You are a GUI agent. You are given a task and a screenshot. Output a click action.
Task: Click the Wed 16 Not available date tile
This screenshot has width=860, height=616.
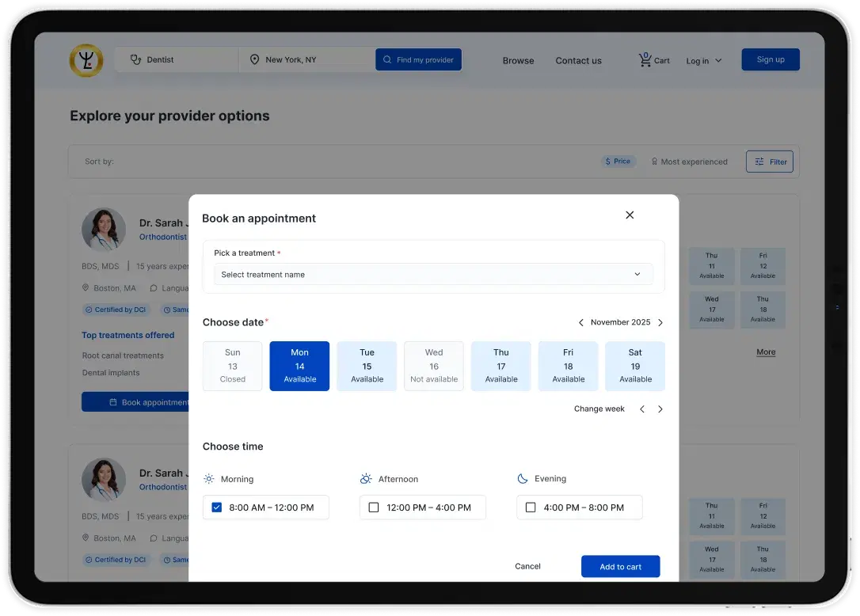pos(434,366)
